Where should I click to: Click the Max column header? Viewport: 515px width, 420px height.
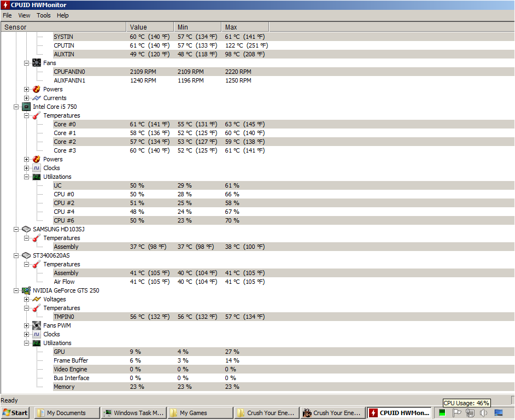pos(245,27)
